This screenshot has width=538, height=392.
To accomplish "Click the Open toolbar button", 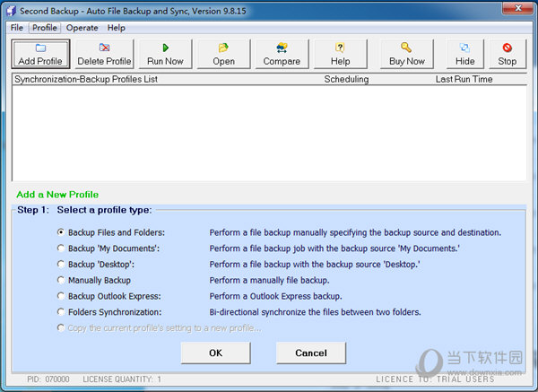I will (x=223, y=54).
